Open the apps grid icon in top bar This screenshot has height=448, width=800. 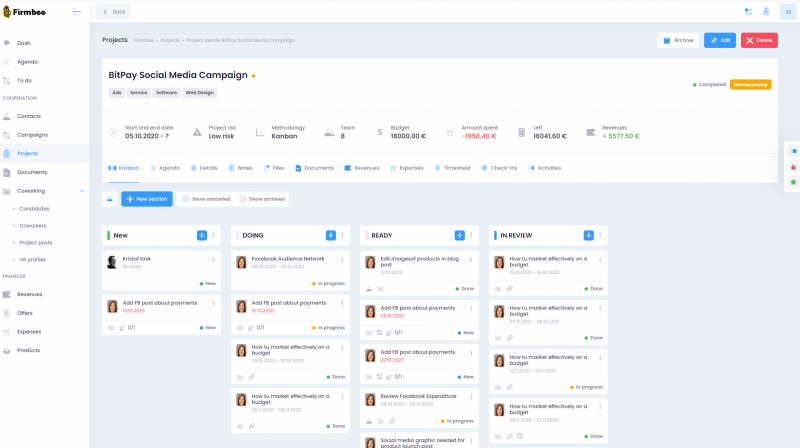pyautogui.click(x=748, y=12)
